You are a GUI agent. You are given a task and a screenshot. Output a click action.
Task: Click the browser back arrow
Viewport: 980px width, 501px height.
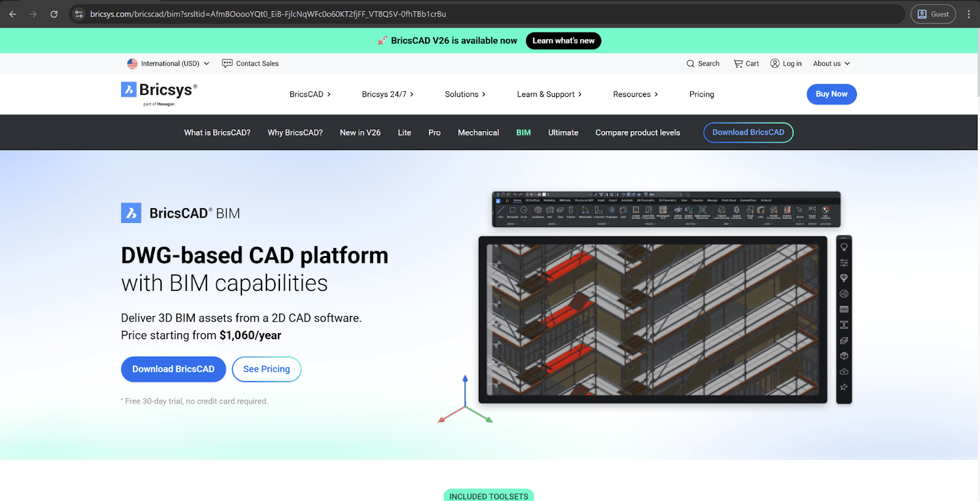(13, 14)
